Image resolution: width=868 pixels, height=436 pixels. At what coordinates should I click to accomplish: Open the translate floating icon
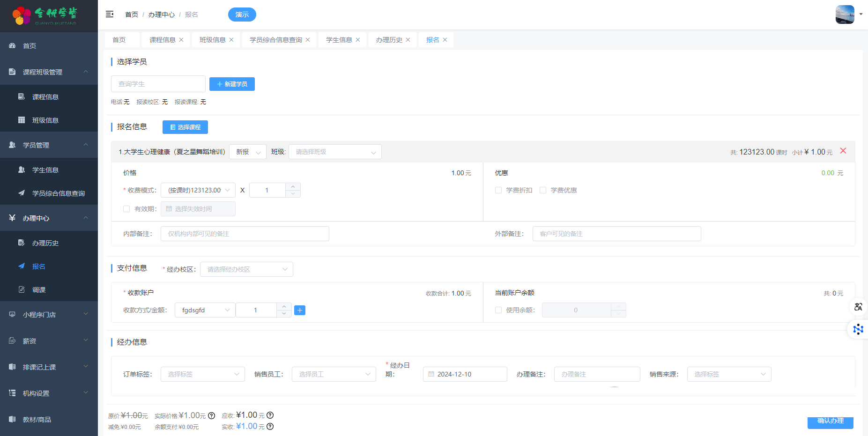tap(858, 307)
